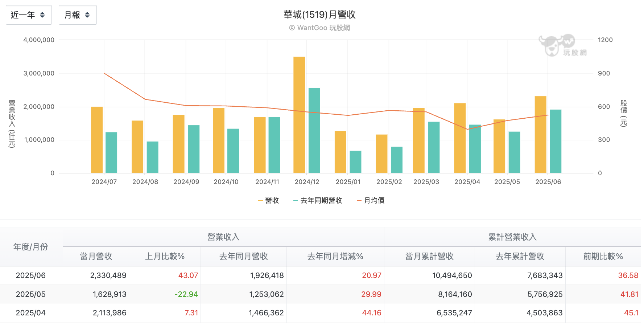644x323 pixels.
Task: Click the 去年累計營收 column header
Action: point(520,257)
